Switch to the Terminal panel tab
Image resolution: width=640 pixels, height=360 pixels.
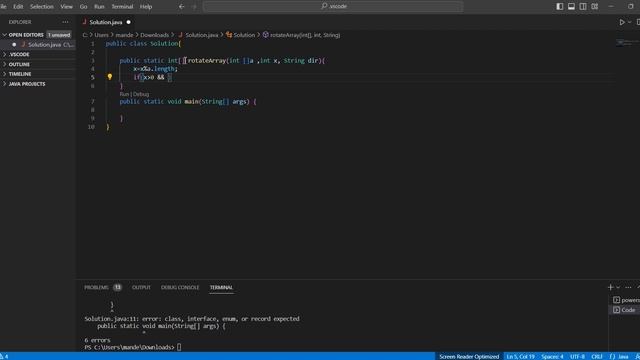(x=221, y=287)
